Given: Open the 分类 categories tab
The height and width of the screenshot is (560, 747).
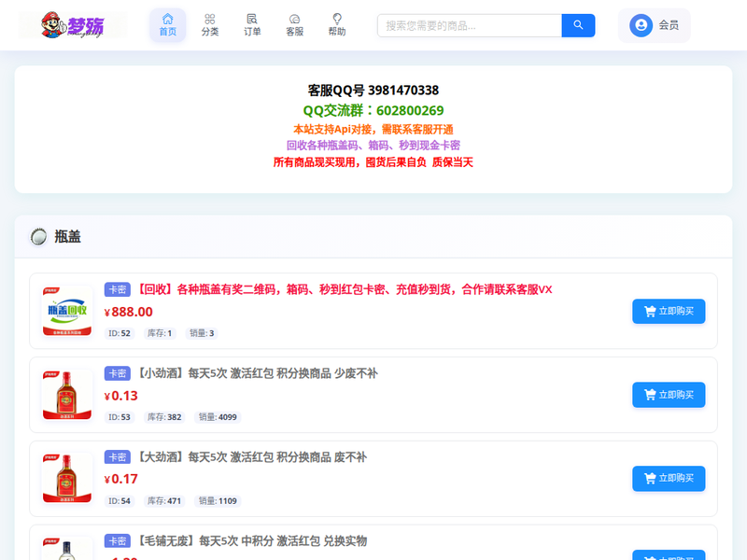Looking at the screenshot, I should click(x=209, y=25).
